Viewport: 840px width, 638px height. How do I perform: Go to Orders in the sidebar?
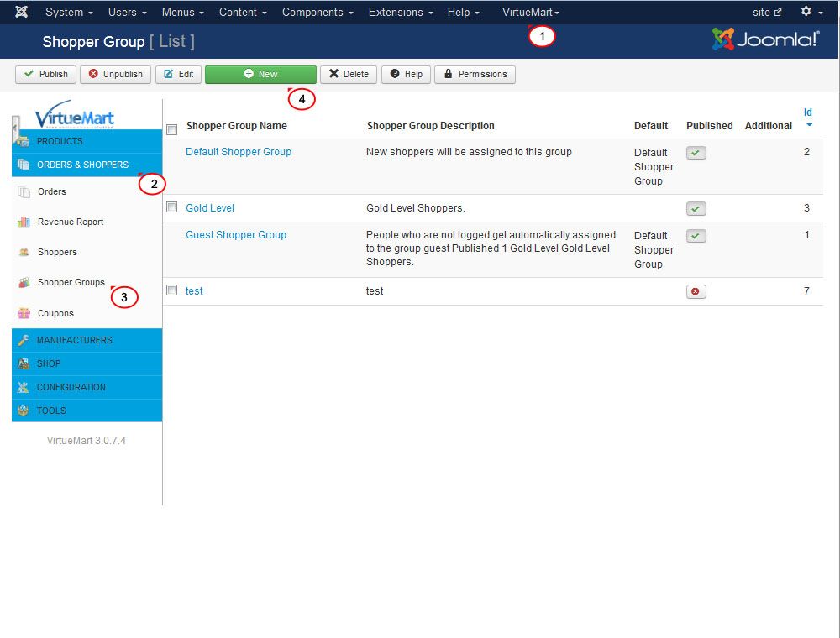(52, 191)
